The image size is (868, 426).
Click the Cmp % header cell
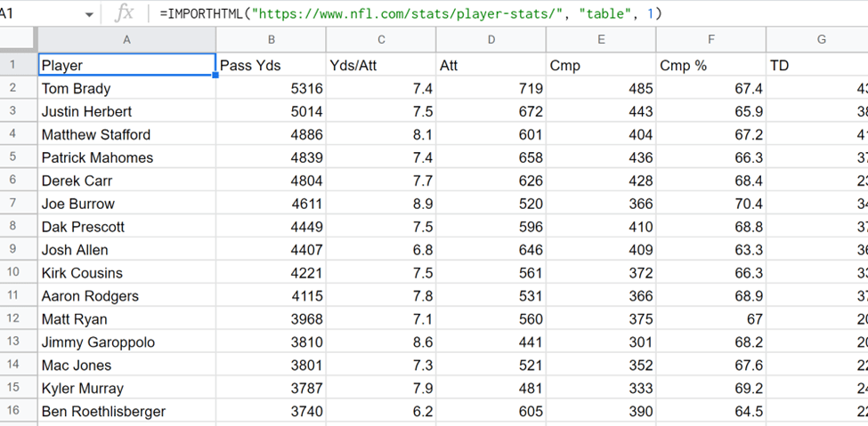711,65
